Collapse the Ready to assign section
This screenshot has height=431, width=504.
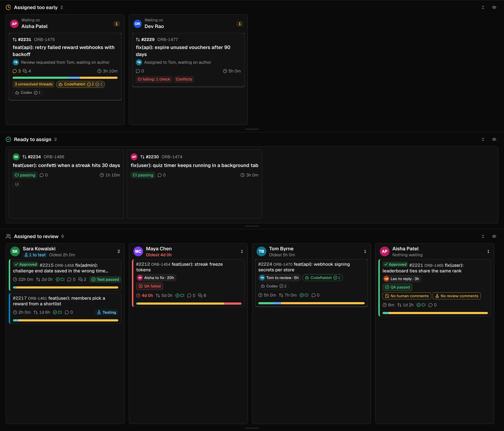point(483,140)
